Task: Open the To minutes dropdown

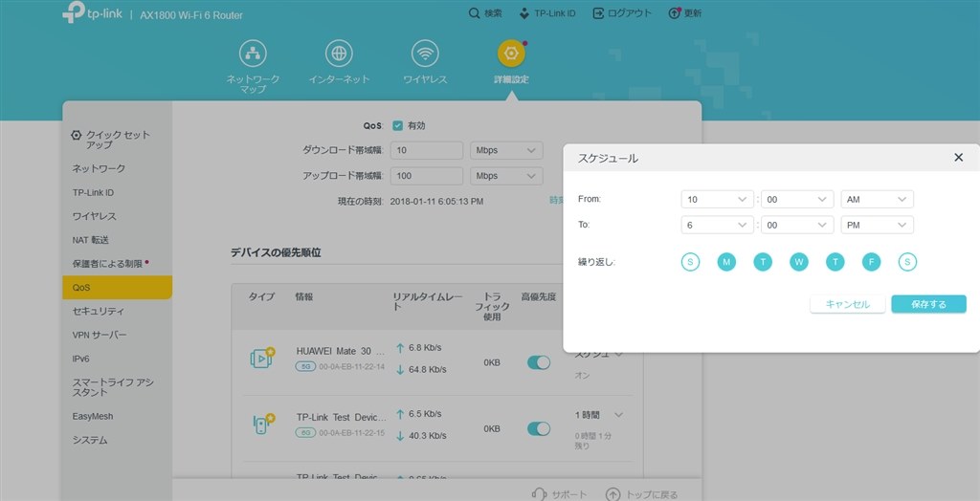Action: pyautogui.click(x=797, y=225)
